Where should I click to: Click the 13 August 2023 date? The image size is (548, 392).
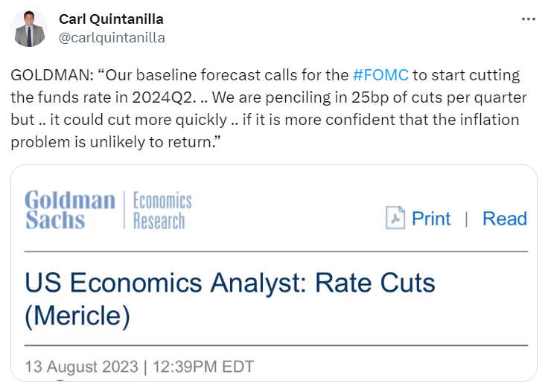tap(81, 367)
